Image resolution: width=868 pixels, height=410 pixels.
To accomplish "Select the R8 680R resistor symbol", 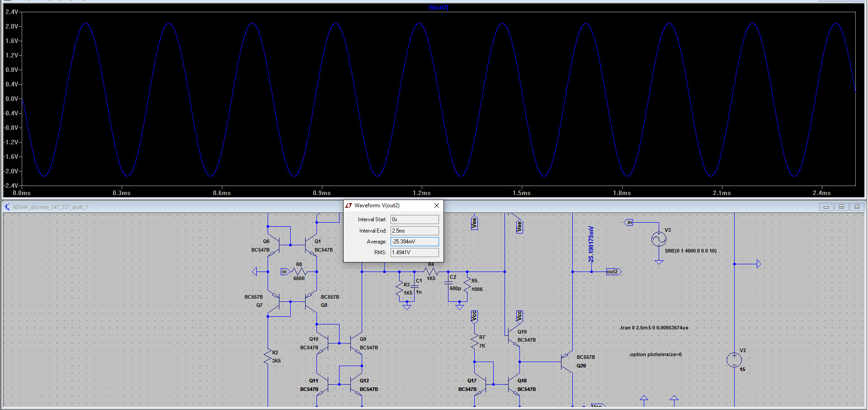I will pos(299,272).
